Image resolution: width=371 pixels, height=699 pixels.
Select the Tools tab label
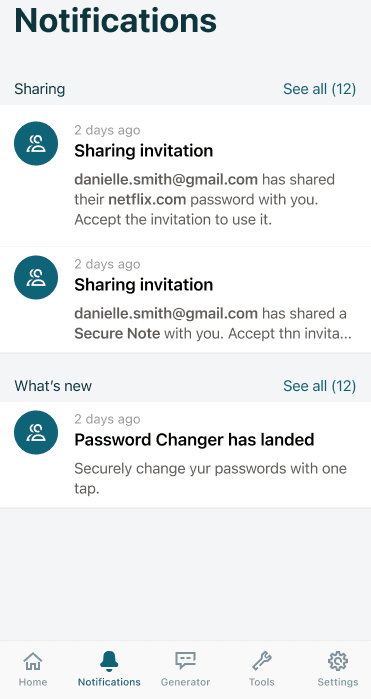(262, 682)
